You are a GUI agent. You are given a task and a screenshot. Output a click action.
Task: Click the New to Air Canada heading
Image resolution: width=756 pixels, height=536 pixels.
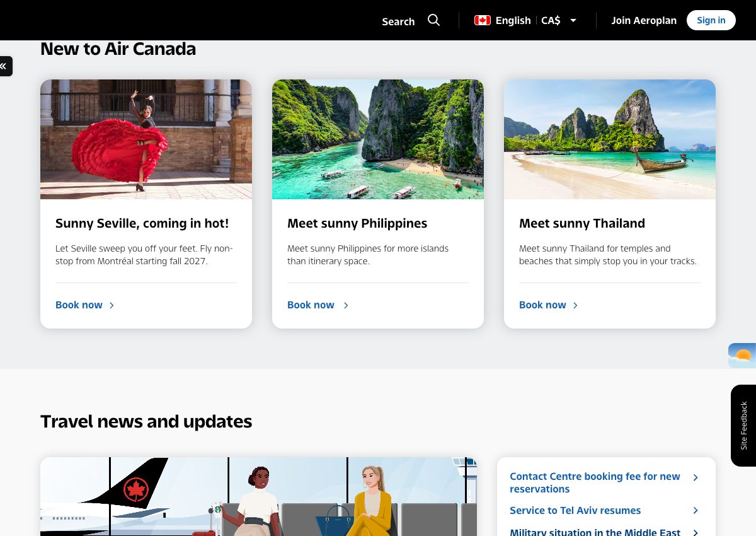[118, 49]
